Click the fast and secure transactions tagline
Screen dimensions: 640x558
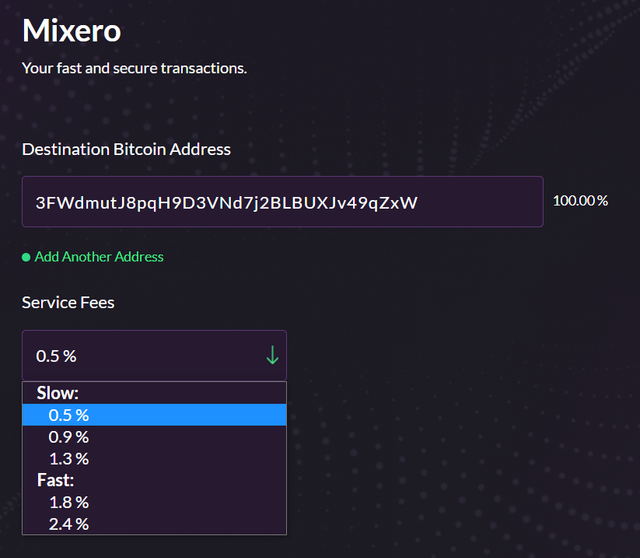pos(134,68)
